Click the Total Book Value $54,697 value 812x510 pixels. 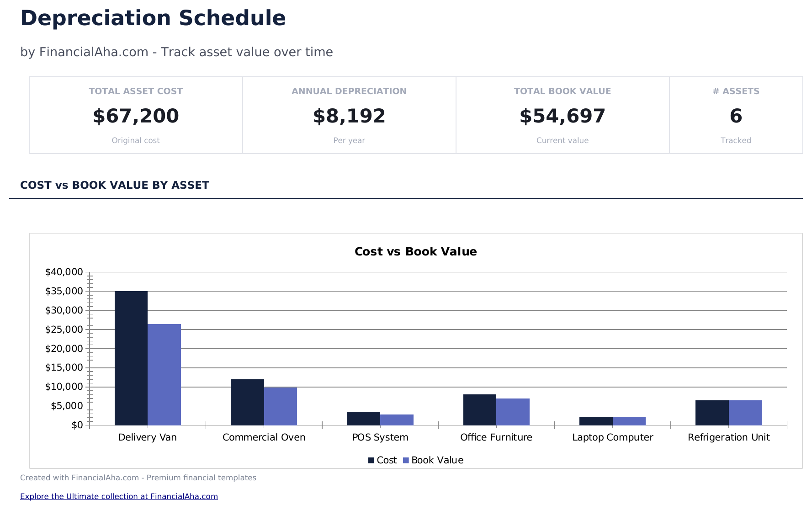point(563,116)
